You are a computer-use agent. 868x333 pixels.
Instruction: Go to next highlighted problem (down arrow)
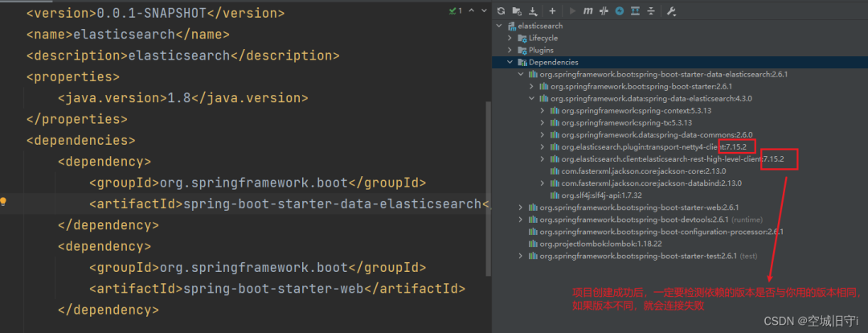click(x=484, y=10)
